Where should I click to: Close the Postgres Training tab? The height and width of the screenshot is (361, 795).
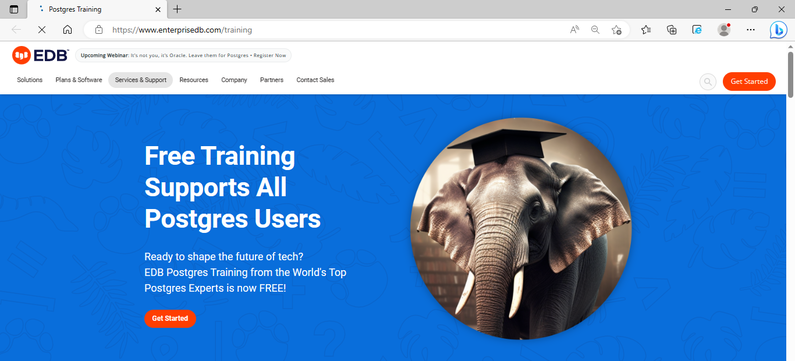(158, 9)
